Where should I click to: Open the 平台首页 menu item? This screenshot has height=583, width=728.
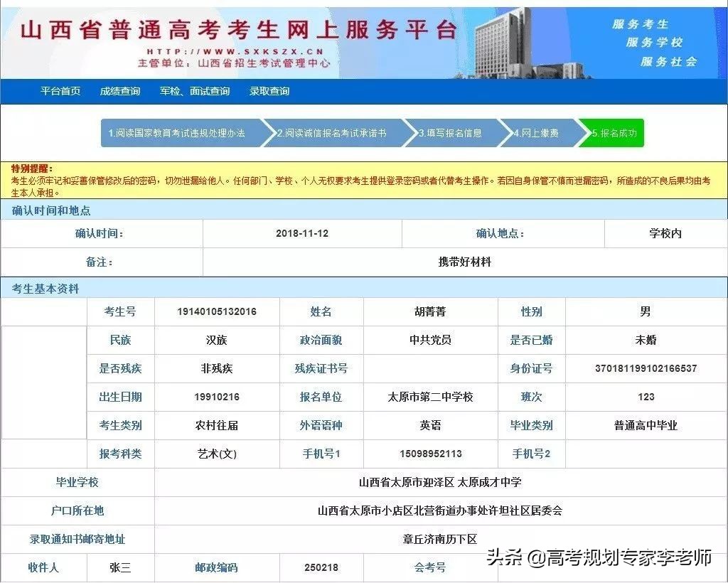61,91
